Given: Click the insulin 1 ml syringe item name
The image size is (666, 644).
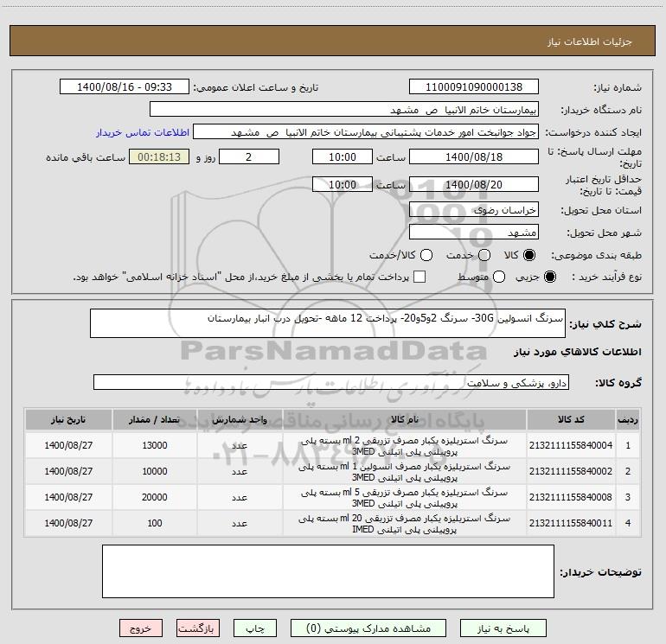Looking at the screenshot, I should tap(405, 472).
